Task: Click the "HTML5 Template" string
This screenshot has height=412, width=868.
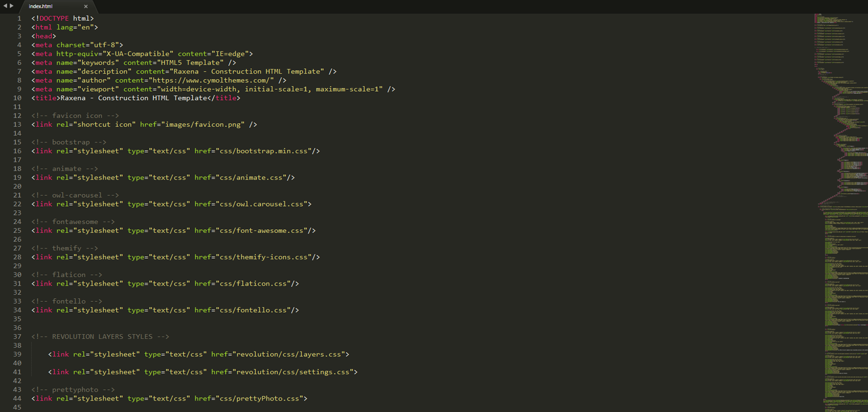Action: (x=190, y=62)
